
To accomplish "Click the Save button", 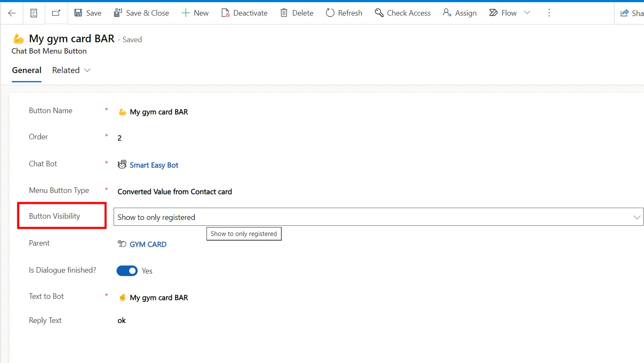I will click(x=88, y=13).
